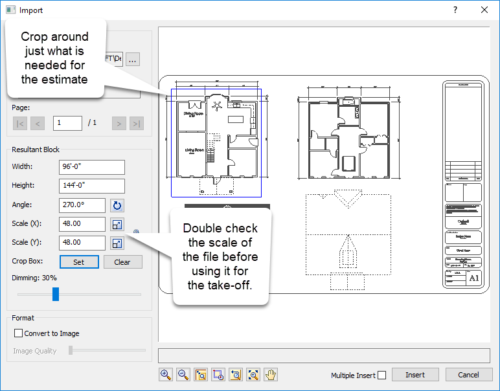Click the page number field
Viewport: 500px width, 391px height.
coord(68,123)
